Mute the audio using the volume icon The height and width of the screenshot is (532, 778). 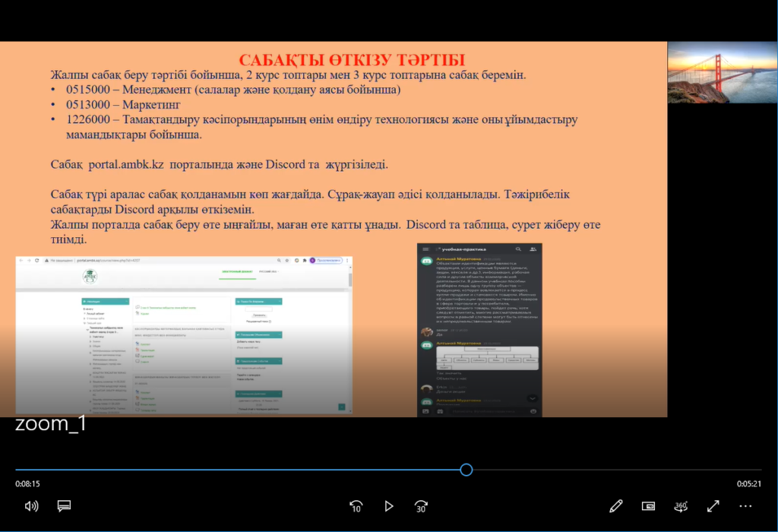pos(30,505)
